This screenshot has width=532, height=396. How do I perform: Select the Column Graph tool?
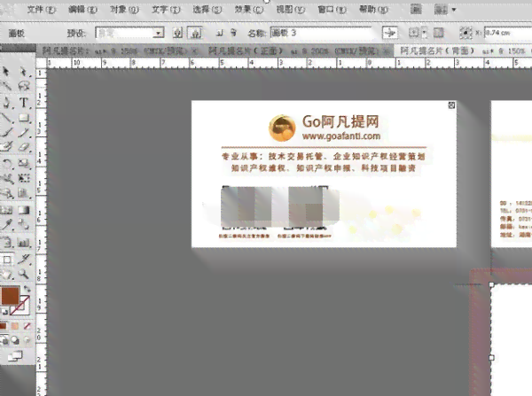[x=23, y=242]
